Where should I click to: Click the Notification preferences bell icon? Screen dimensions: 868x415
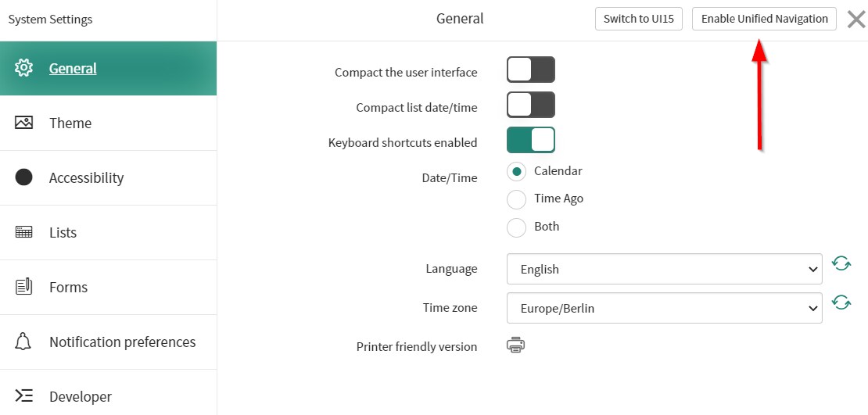point(24,342)
